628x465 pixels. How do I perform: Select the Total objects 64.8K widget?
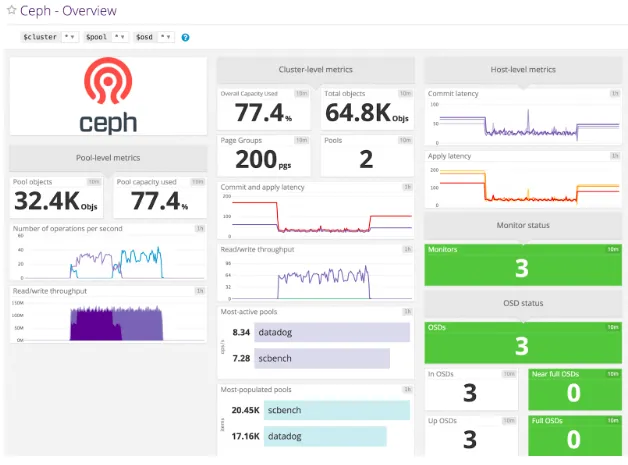367,109
